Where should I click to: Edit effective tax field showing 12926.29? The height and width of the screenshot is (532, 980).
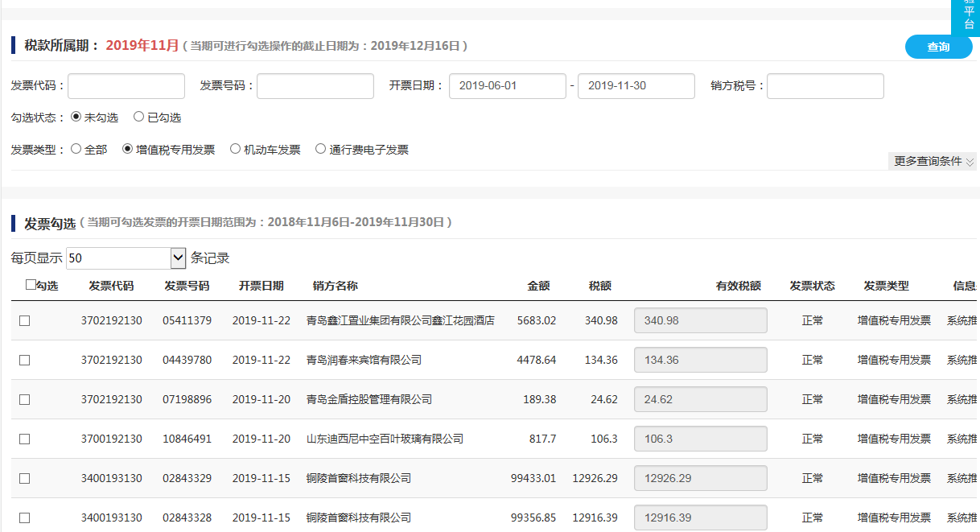point(701,478)
